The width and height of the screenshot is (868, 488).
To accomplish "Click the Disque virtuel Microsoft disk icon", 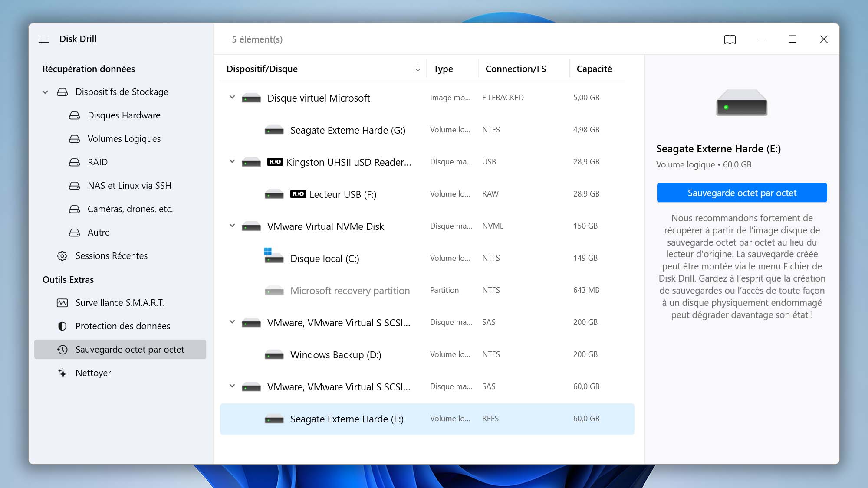I will click(251, 98).
